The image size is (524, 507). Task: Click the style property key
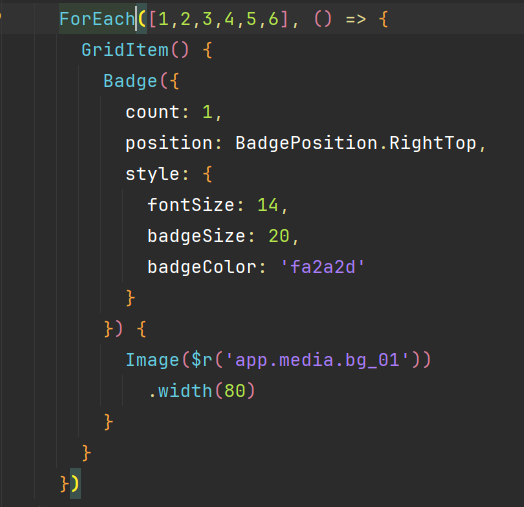point(152,174)
